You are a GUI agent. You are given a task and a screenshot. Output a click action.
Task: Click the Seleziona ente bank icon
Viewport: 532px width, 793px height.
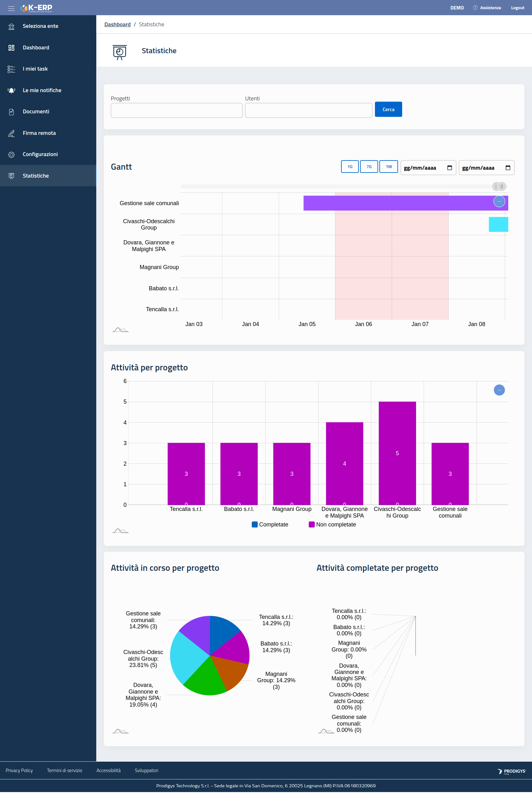(11, 27)
